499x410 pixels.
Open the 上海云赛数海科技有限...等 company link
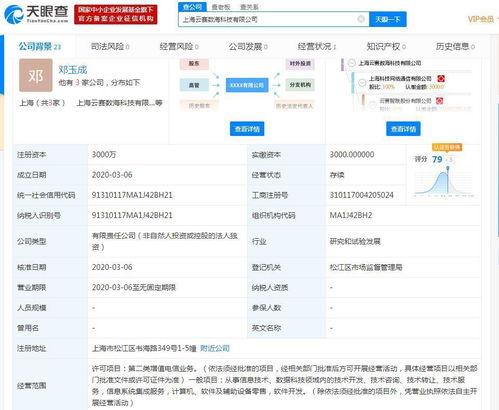pyautogui.click(x=119, y=103)
